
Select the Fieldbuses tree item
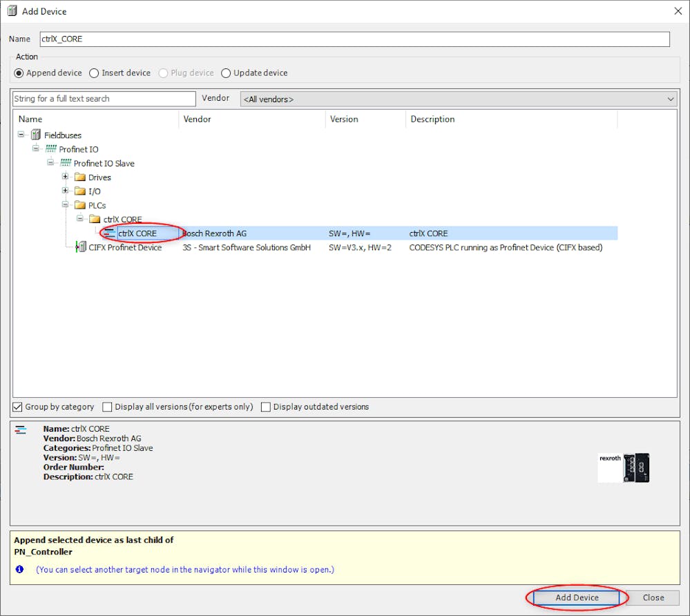tap(62, 135)
